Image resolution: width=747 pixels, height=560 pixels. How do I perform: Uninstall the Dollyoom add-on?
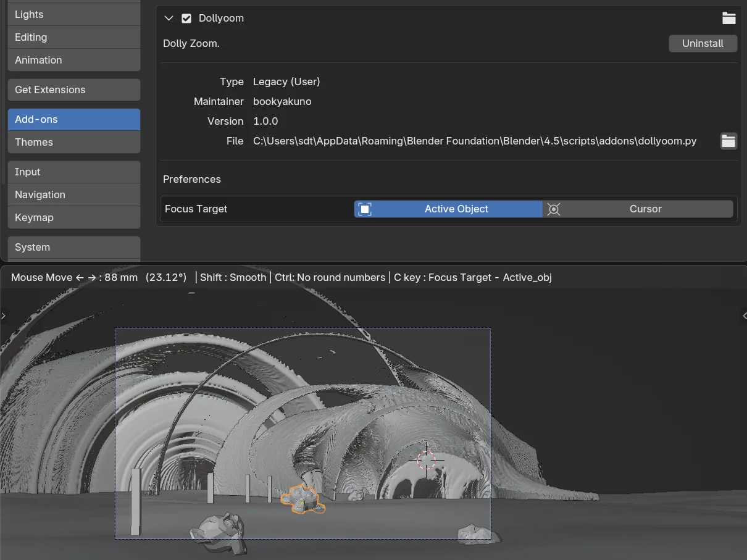click(703, 43)
